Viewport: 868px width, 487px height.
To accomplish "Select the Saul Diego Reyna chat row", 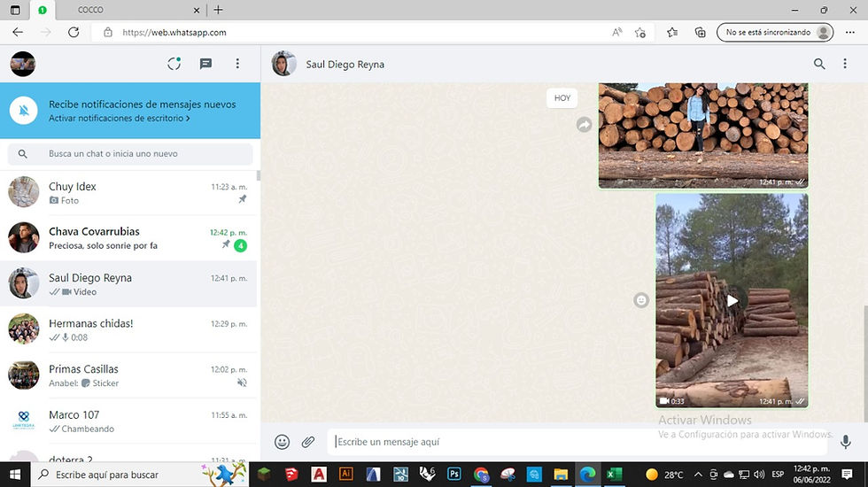I will pyautogui.click(x=128, y=284).
